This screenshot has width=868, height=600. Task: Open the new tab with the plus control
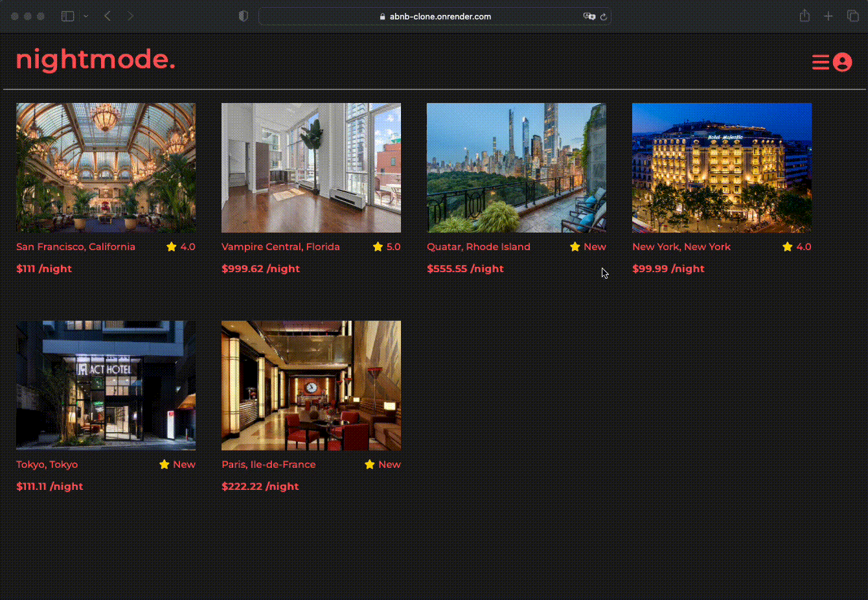[x=828, y=16]
